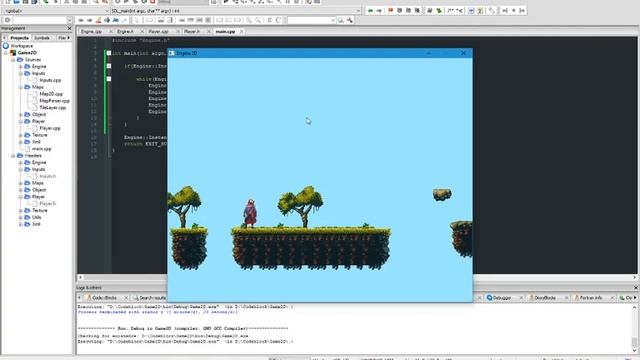Select the Symbols management tab
The height and width of the screenshot is (360, 640).
(42, 38)
